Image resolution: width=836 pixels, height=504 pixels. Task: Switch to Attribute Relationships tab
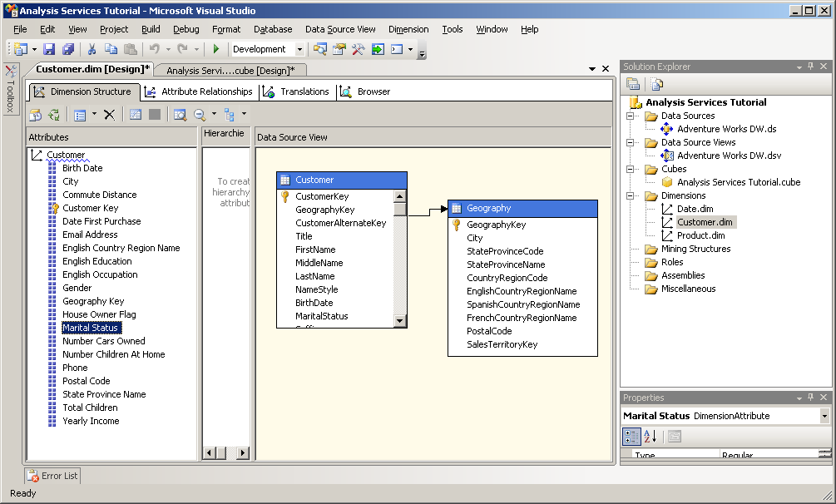point(199,91)
